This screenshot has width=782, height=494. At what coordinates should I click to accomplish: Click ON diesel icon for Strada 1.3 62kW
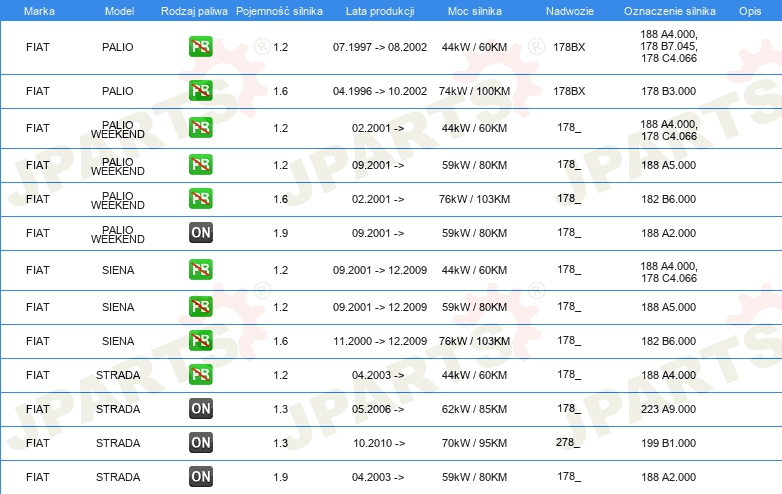coord(200,408)
